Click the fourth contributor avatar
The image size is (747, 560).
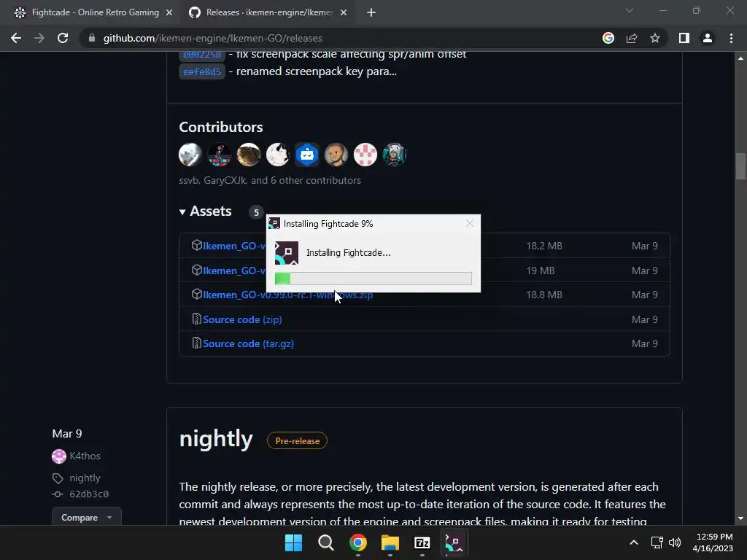tap(278, 155)
